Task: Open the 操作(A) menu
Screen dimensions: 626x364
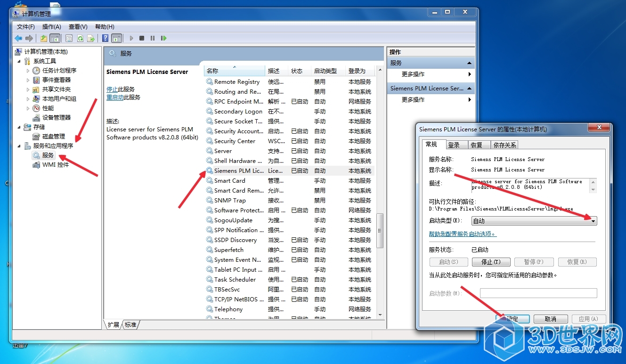Action: coord(52,27)
